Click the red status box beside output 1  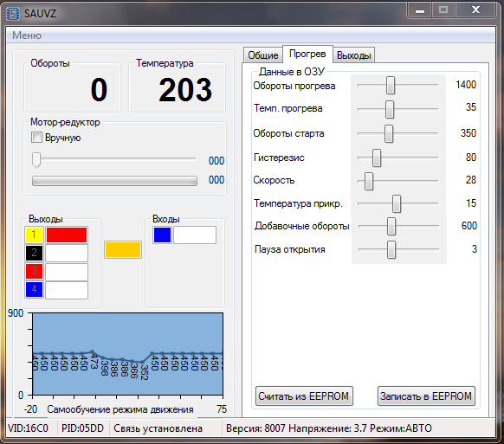pos(67,235)
